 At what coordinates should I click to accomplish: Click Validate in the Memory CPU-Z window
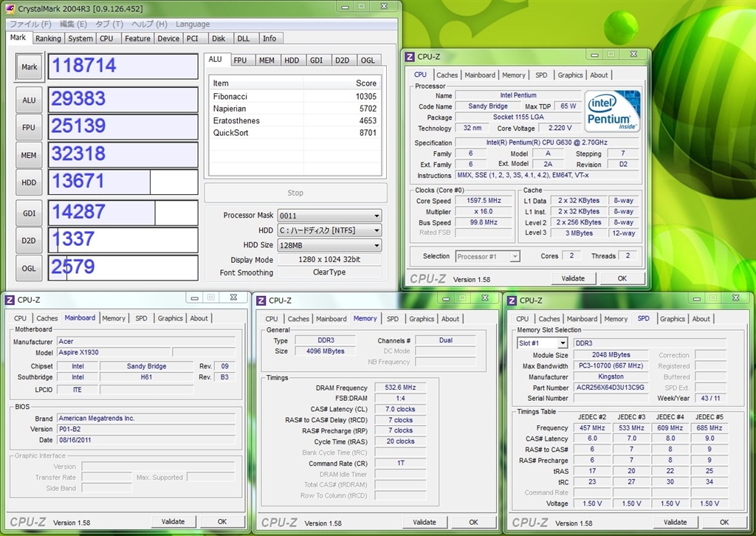pyautogui.click(x=424, y=522)
